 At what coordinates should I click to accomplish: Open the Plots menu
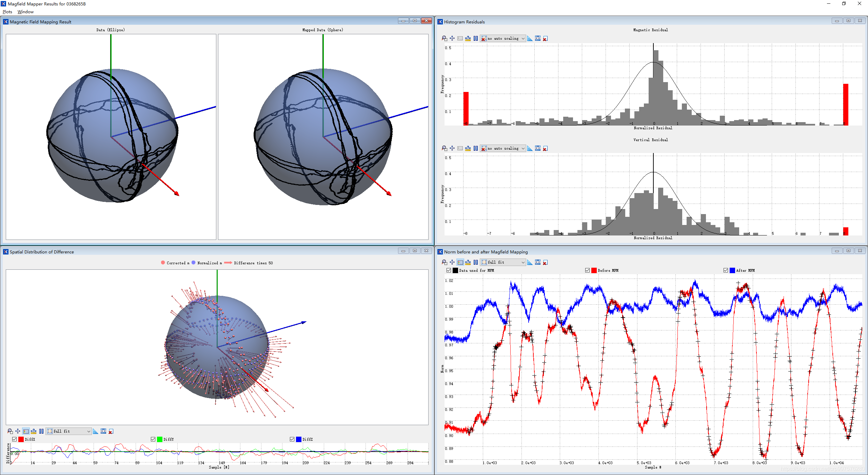click(x=7, y=12)
